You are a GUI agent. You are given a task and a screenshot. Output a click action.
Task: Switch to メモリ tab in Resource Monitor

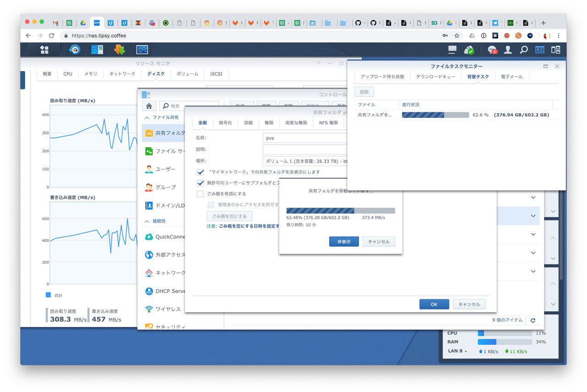click(x=91, y=74)
